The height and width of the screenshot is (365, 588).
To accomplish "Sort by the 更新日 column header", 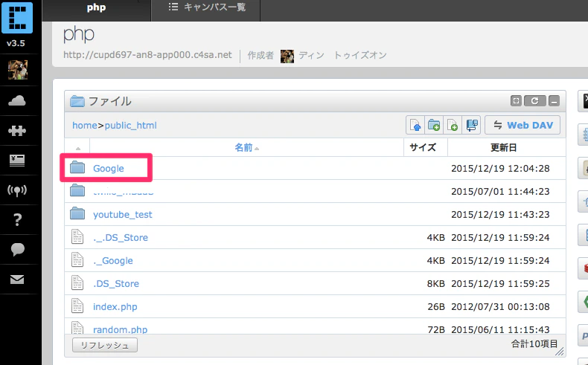I will click(503, 147).
